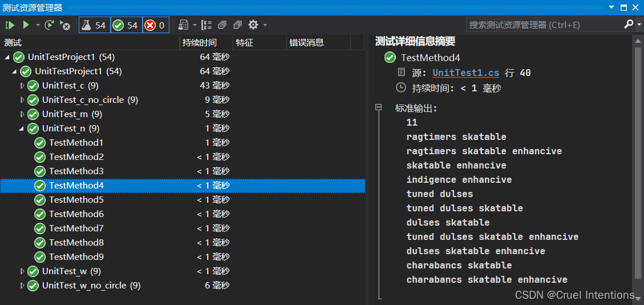
Task: Focus the Test Explorer search box
Action: (x=545, y=25)
